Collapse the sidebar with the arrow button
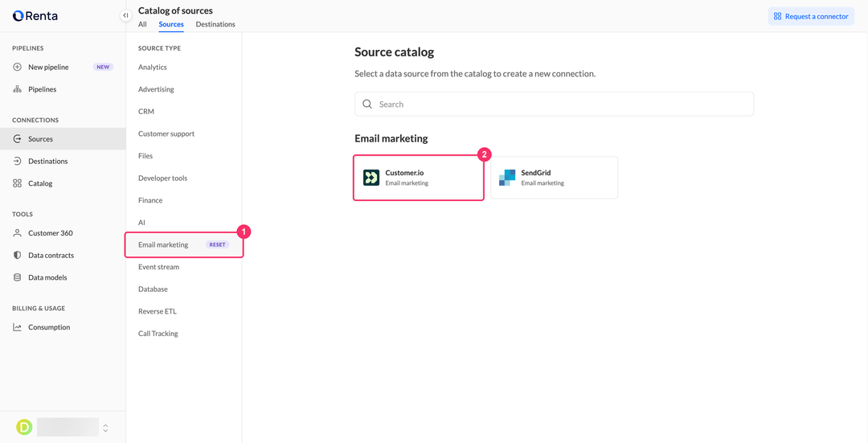The image size is (868, 443). [125, 15]
